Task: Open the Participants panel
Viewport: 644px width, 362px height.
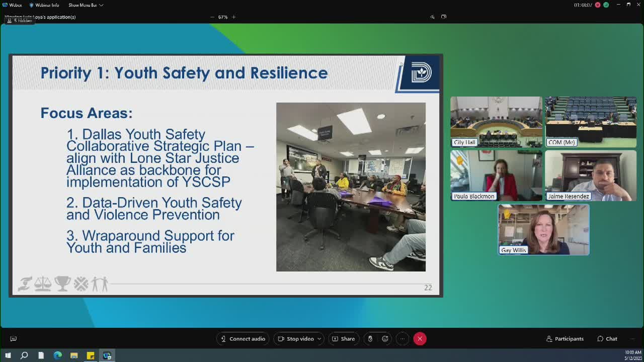Action: (x=565, y=339)
